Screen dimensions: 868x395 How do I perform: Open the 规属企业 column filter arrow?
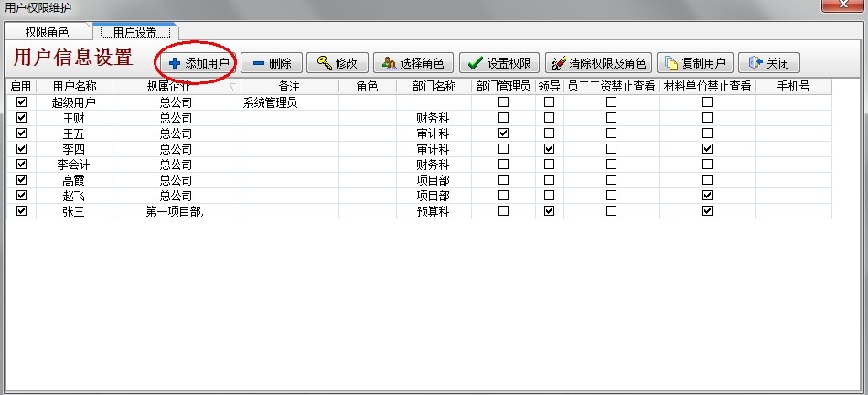pyautogui.click(x=233, y=87)
